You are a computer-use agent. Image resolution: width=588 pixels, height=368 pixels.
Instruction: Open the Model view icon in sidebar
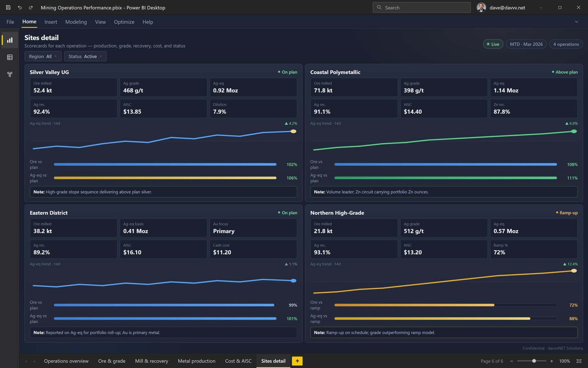(x=10, y=74)
